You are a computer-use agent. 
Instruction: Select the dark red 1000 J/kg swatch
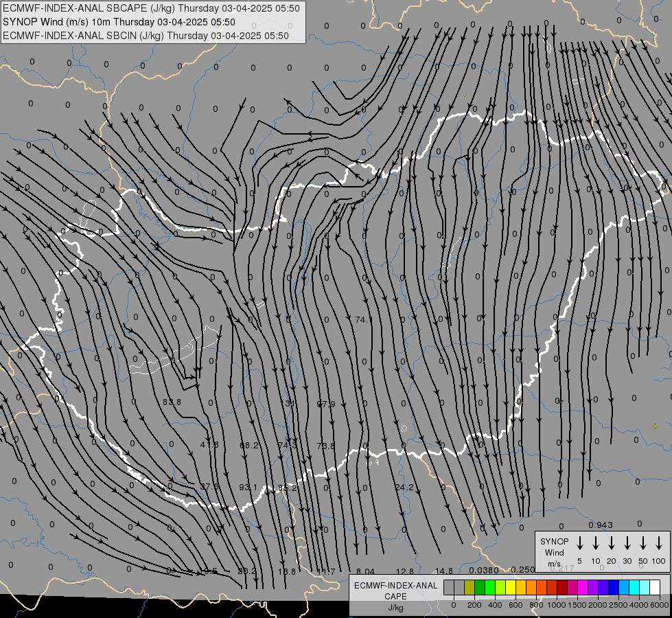[x=562, y=588]
